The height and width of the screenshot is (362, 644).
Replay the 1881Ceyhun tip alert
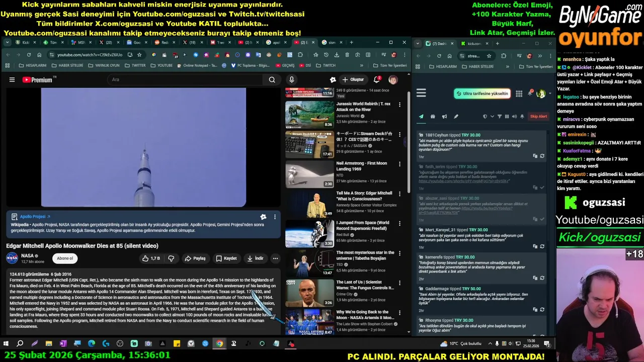542,156
